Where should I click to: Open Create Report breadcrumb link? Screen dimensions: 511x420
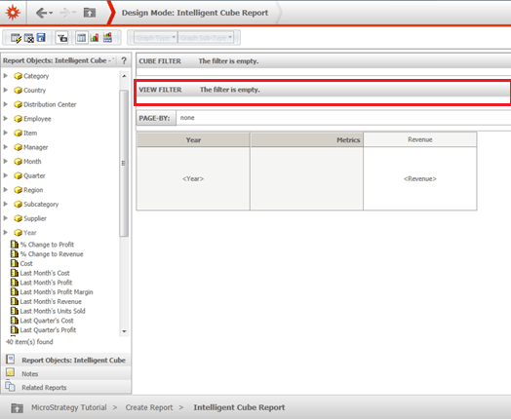point(149,407)
